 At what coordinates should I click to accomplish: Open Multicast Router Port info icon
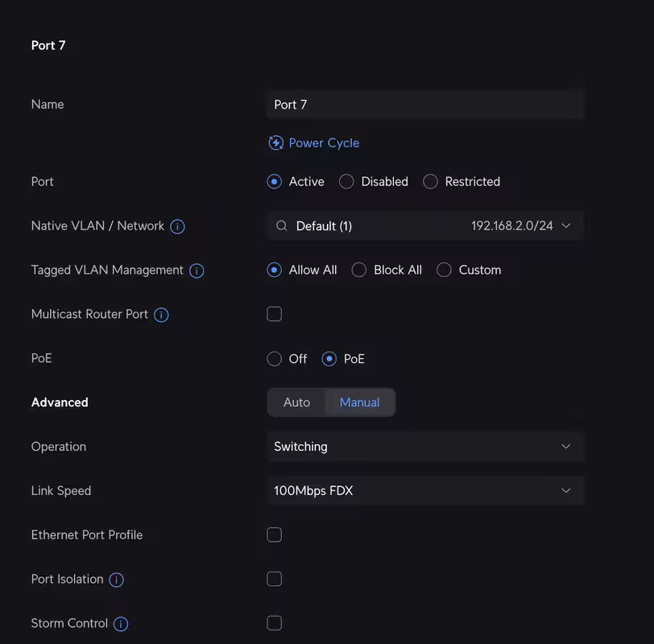pos(161,315)
